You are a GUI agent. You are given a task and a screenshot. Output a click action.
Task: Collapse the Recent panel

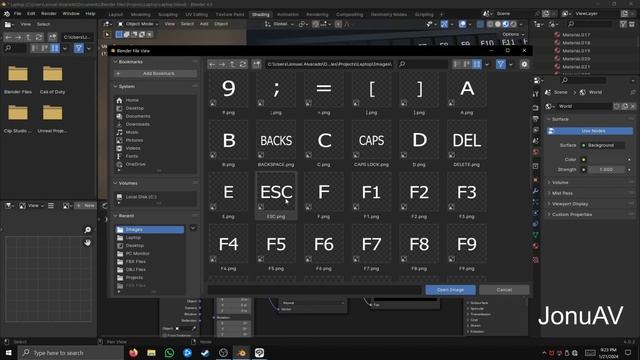click(x=126, y=216)
